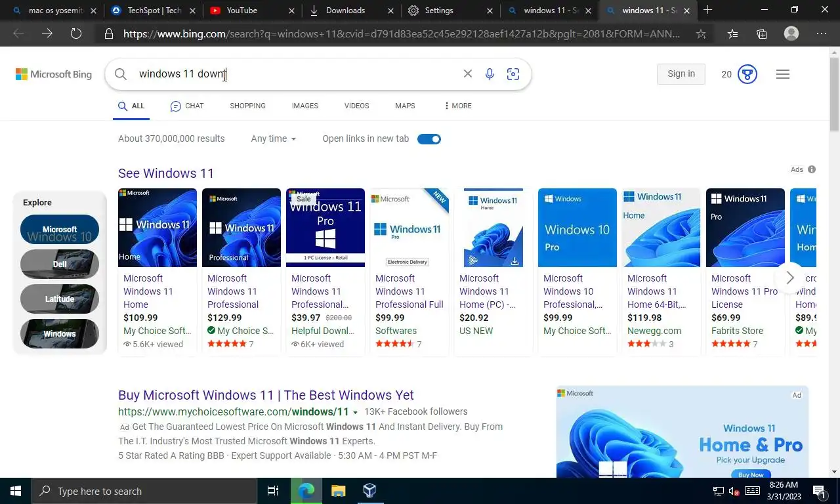
Task: Click the Windows Start button
Action: [x=16, y=491]
